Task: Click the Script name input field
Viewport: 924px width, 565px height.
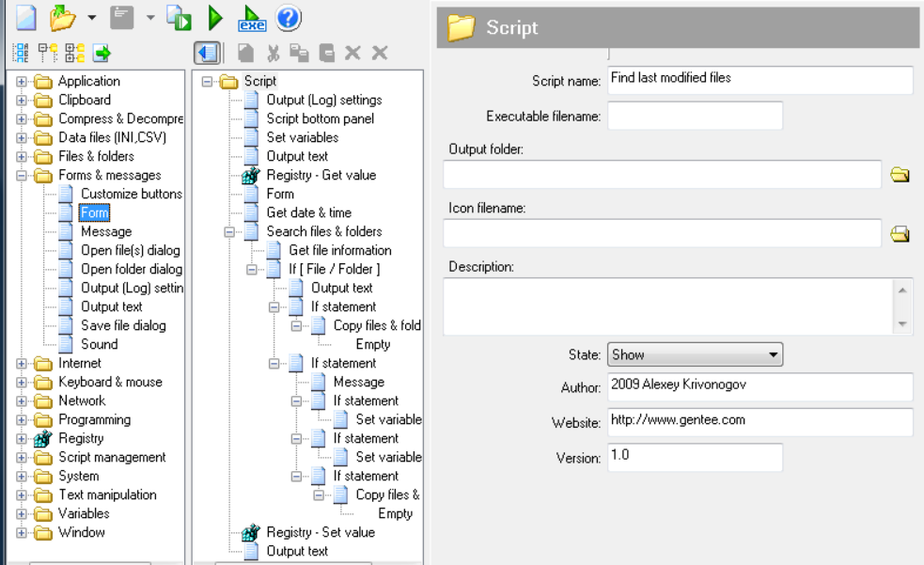Action: point(760,80)
